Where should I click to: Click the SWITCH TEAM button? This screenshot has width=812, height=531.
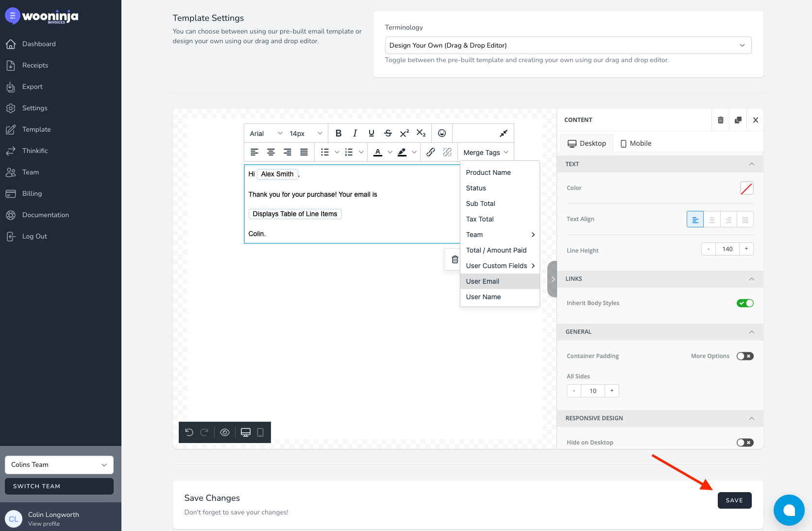pyautogui.click(x=59, y=486)
